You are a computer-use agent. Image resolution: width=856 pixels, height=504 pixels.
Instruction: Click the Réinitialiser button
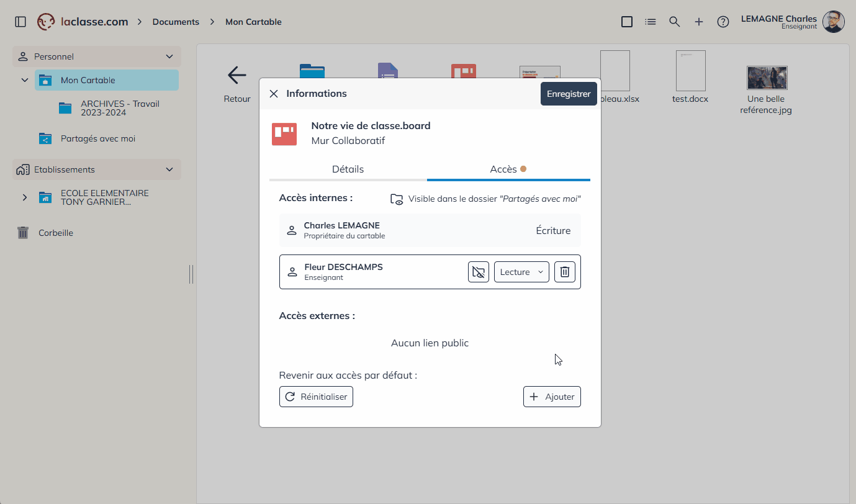[316, 397]
